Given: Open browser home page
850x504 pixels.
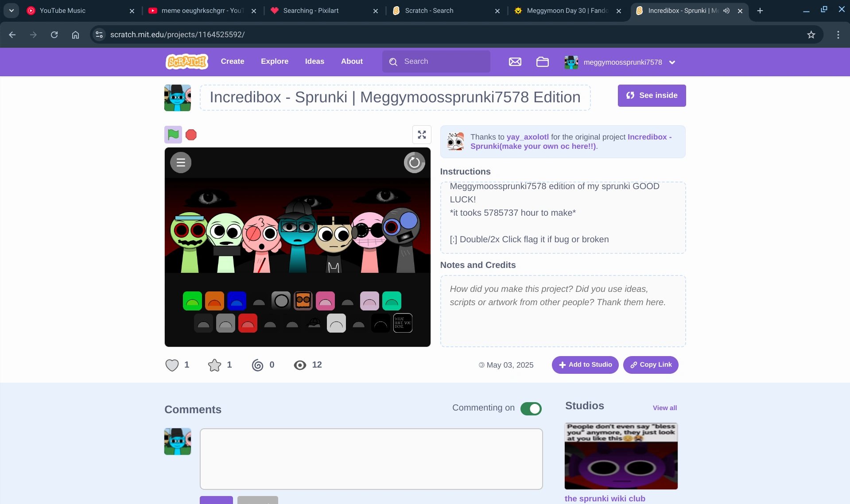Looking at the screenshot, I should click(x=75, y=35).
